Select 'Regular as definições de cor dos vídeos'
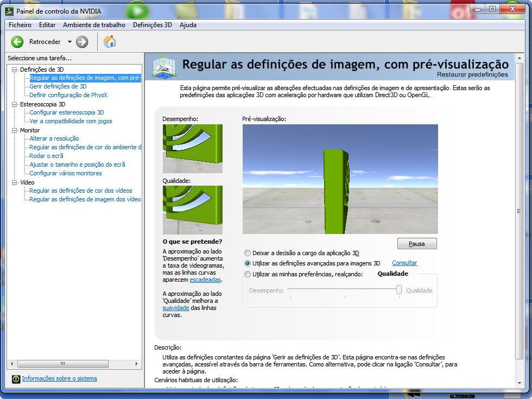 [81, 191]
